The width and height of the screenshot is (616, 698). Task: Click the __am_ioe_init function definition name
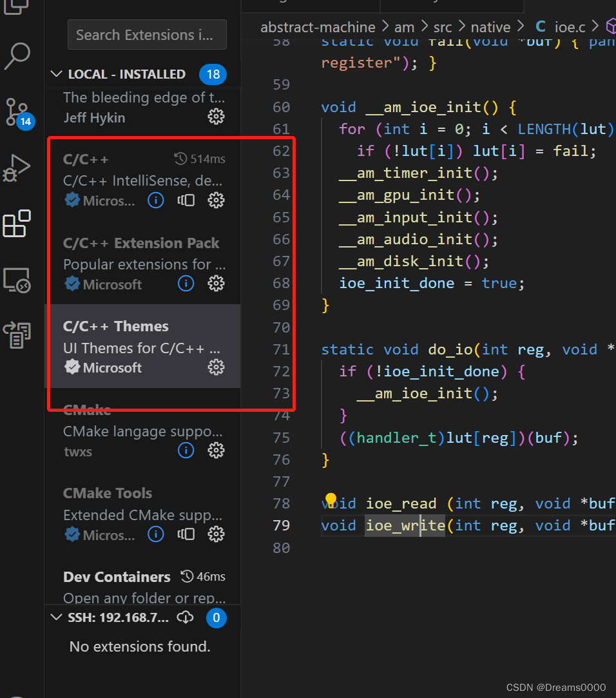click(x=423, y=107)
